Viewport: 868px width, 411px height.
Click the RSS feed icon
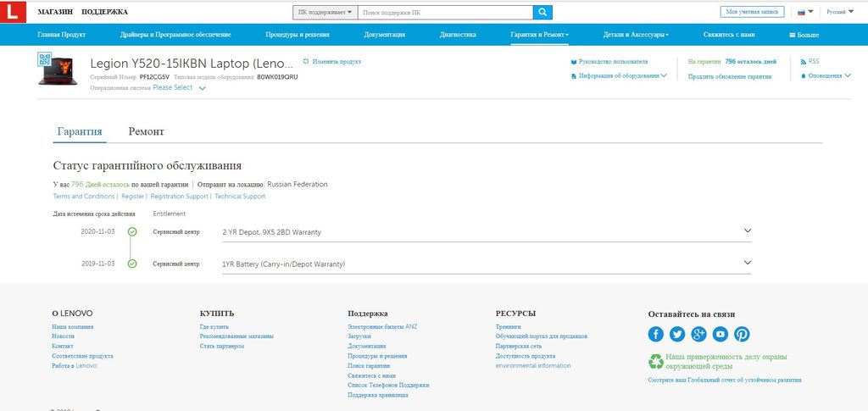(804, 62)
